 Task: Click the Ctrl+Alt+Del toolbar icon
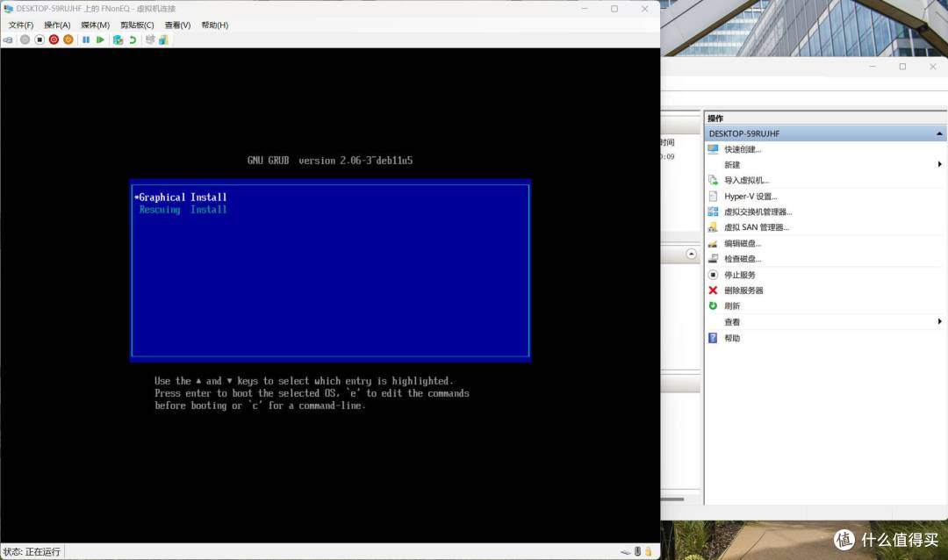coord(8,39)
